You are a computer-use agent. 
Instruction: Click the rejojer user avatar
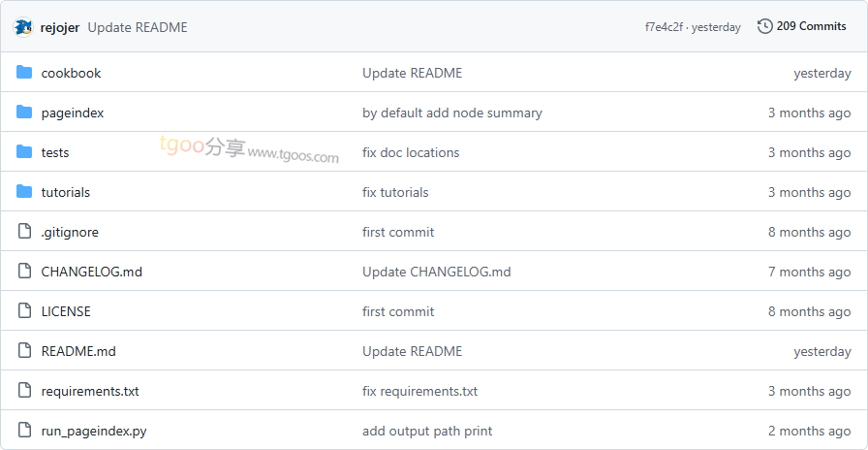click(x=23, y=27)
